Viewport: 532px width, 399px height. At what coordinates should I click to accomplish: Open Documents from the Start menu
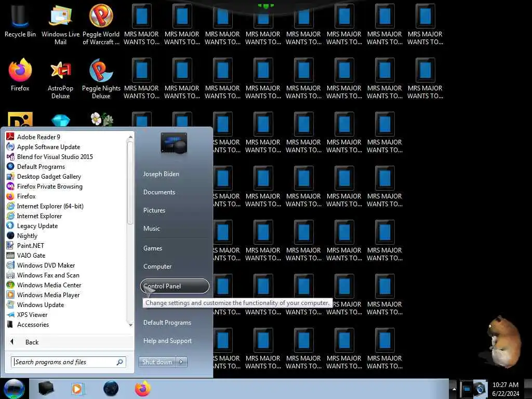[x=159, y=192]
